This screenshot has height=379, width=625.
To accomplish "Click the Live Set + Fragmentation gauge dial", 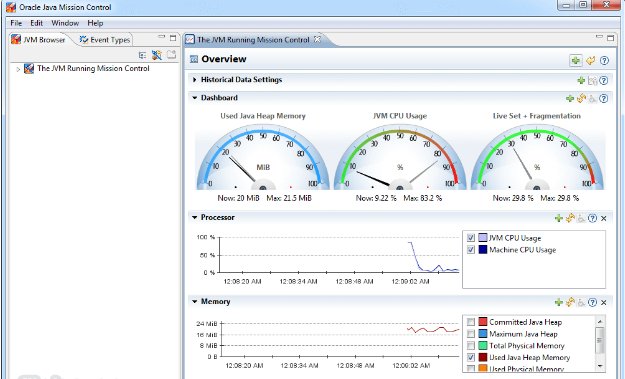I will point(537,157).
